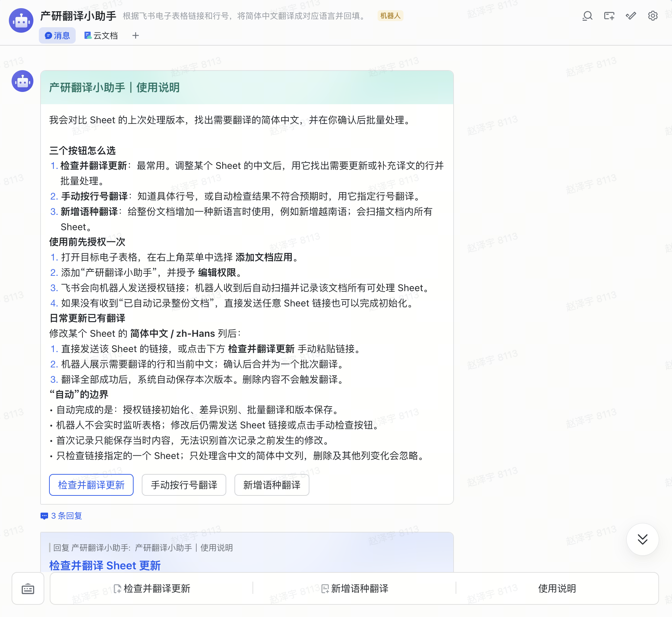Click the 产研翻译小助手 chat title
The width and height of the screenshot is (672, 617).
tap(78, 16)
